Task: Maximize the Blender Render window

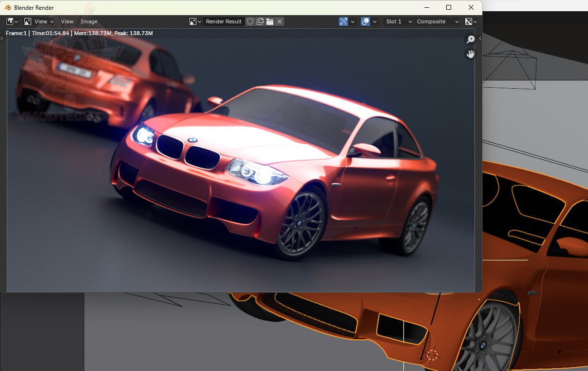Action: coord(449,7)
